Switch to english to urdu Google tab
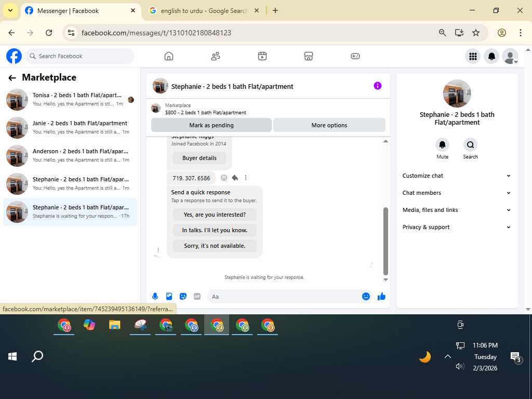Screen dimensions: 532x399 (204, 11)
